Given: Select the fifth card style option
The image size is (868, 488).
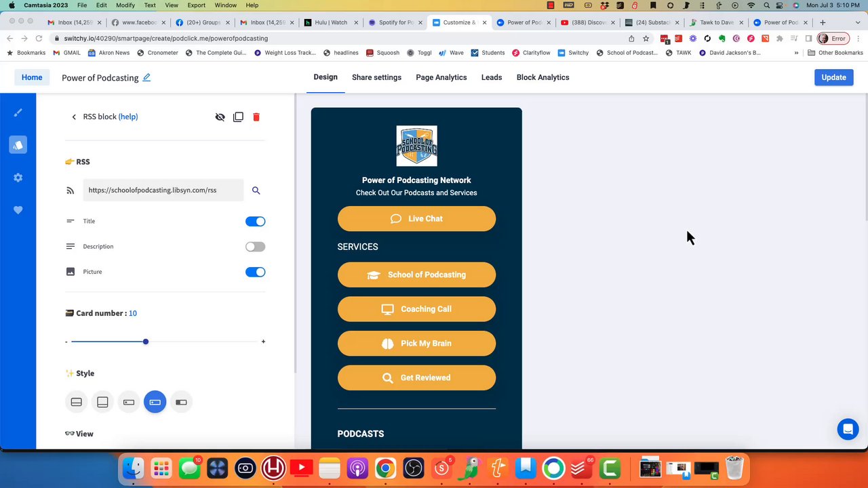Looking at the screenshot, I should click(x=181, y=402).
